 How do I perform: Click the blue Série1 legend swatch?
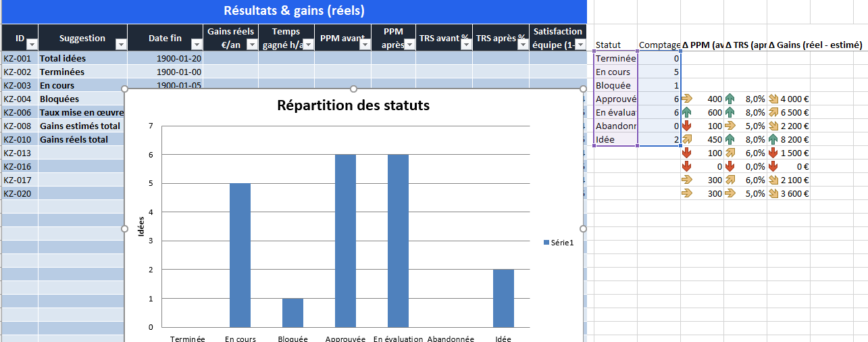pyautogui.click(x=546, y=243)
